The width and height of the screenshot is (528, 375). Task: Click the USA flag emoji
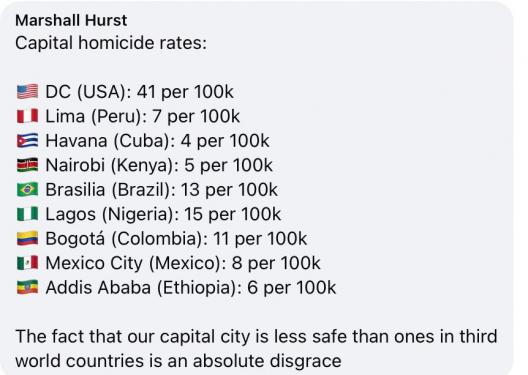[x=28, y=92]
